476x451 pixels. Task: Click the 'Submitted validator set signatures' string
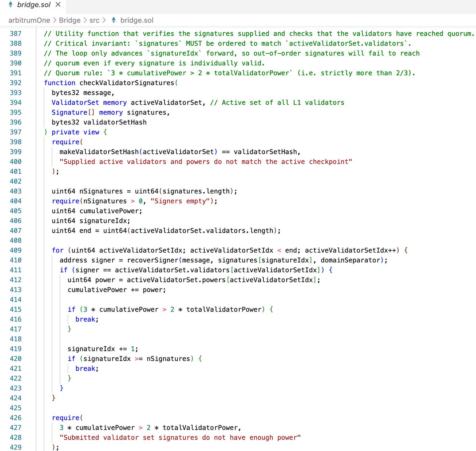180,438
